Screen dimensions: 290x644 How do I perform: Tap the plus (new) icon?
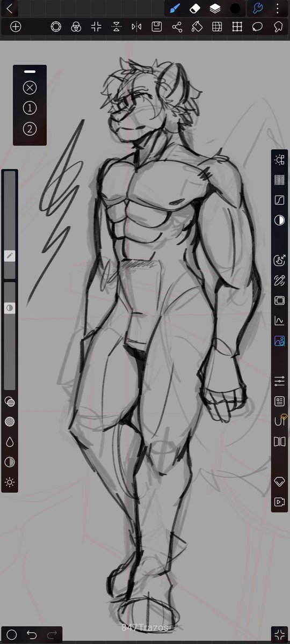click(16, 27)
